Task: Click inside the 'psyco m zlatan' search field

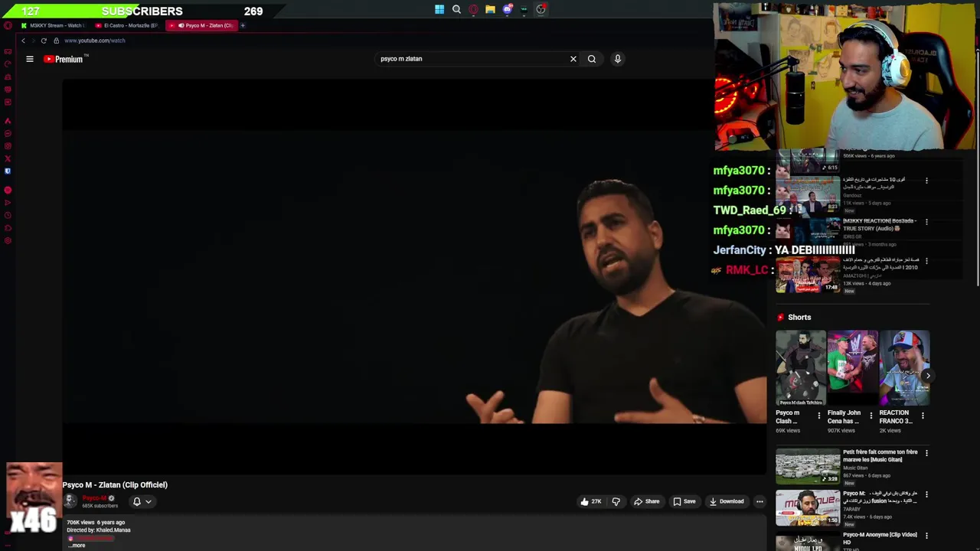Action: 471,59
